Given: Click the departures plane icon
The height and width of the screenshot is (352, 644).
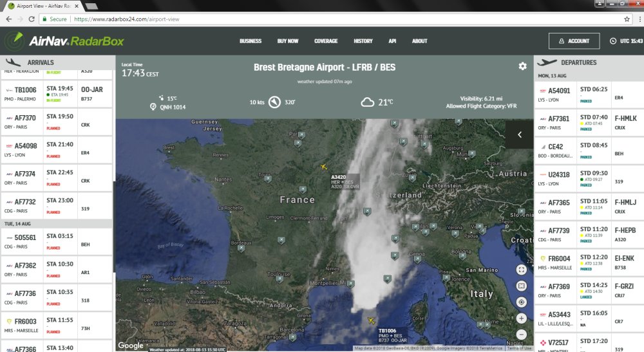Looking at the screenshot, I should pos(547,62).
